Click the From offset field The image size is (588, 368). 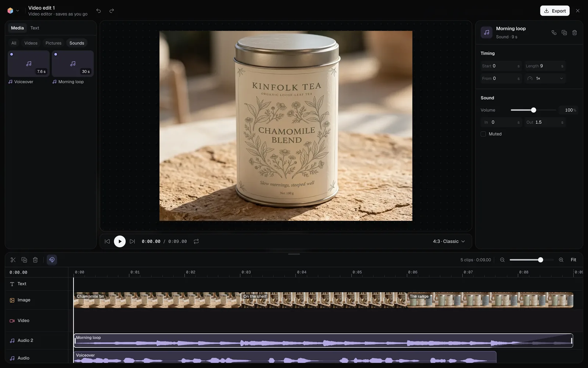(501, 78)
